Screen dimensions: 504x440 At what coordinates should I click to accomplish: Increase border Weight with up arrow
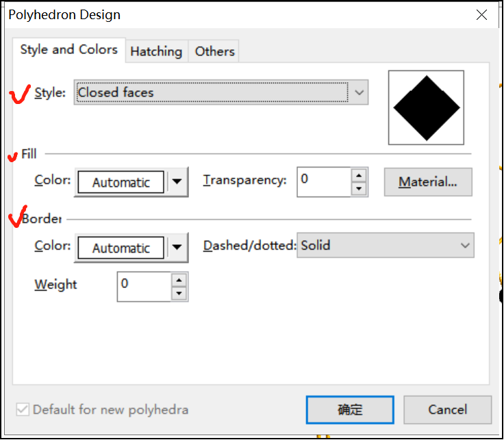click(x=179, y=279)
